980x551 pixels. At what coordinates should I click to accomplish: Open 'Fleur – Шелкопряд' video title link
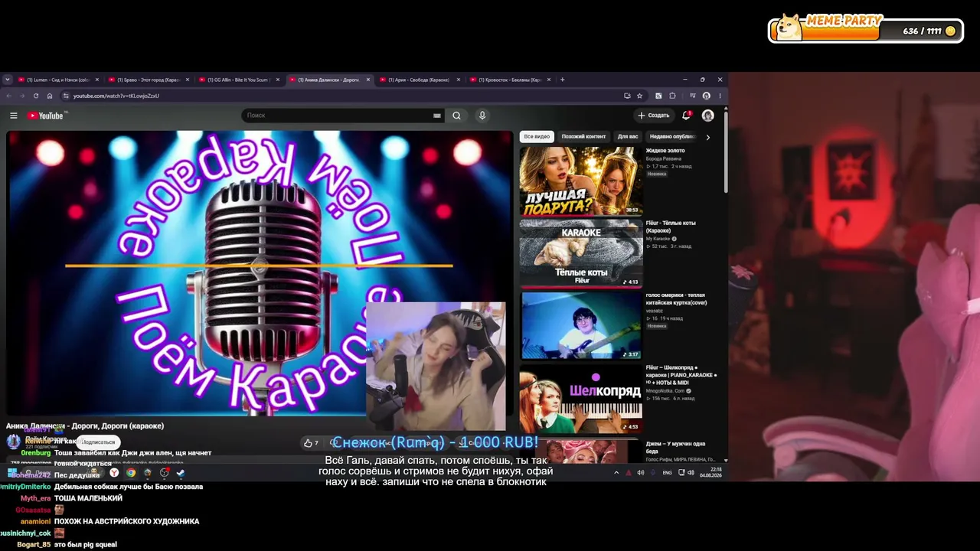pos(681,375)
